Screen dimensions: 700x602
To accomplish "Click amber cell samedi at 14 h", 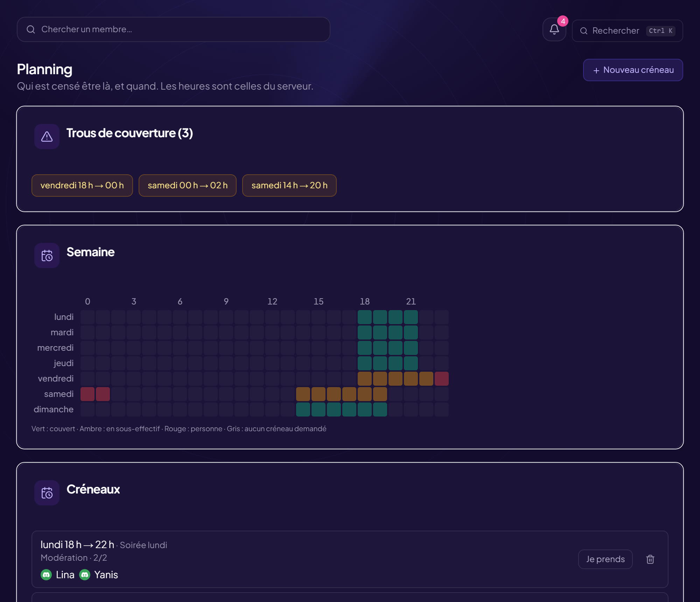I will [303, 394].
